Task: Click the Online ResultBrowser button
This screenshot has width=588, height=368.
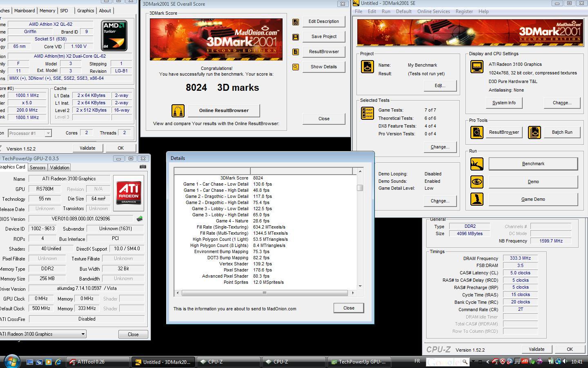Action: tap(224, 110)
